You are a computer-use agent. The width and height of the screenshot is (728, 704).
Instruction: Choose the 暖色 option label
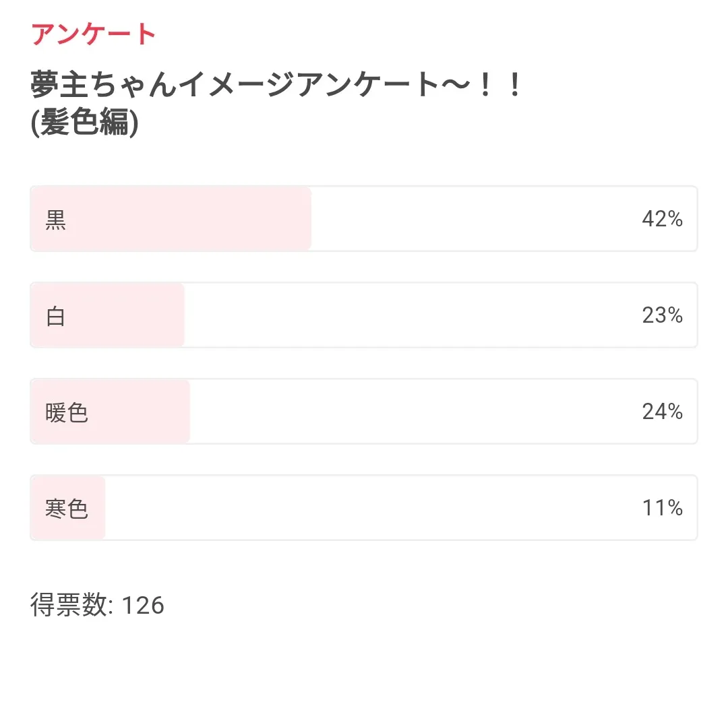tap(66, 412)
